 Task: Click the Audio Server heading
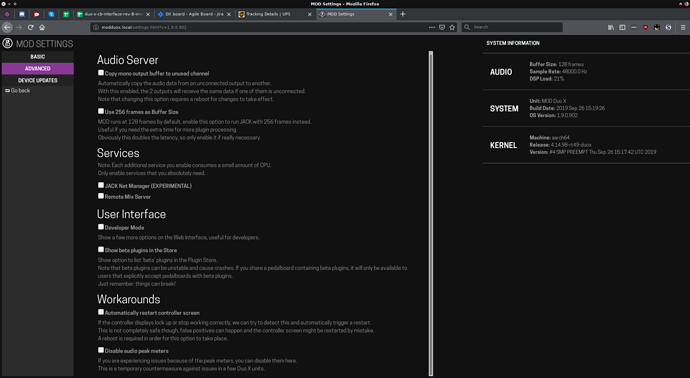tap(128, 60)
